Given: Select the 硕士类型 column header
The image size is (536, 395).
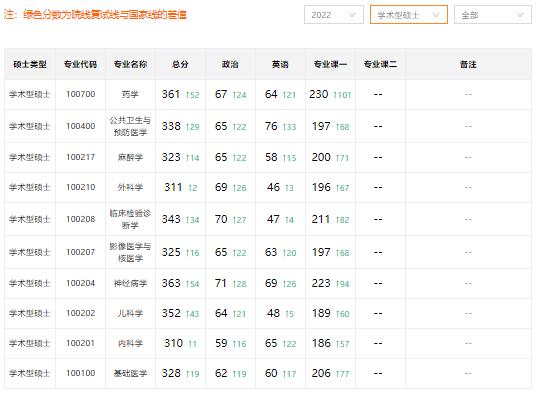Looking at the screenshot, I should [x=30, y=64].
